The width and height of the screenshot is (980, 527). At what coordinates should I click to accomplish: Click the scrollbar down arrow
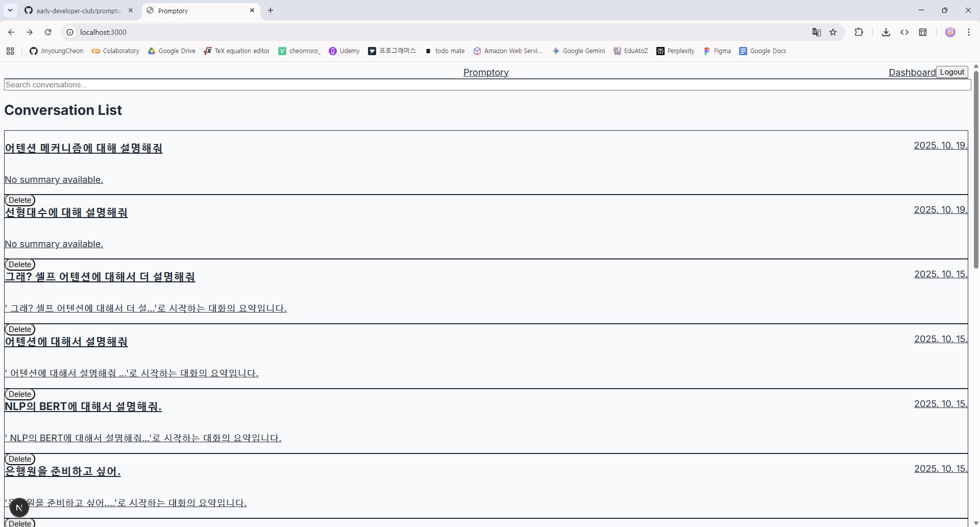coord(976,523)
